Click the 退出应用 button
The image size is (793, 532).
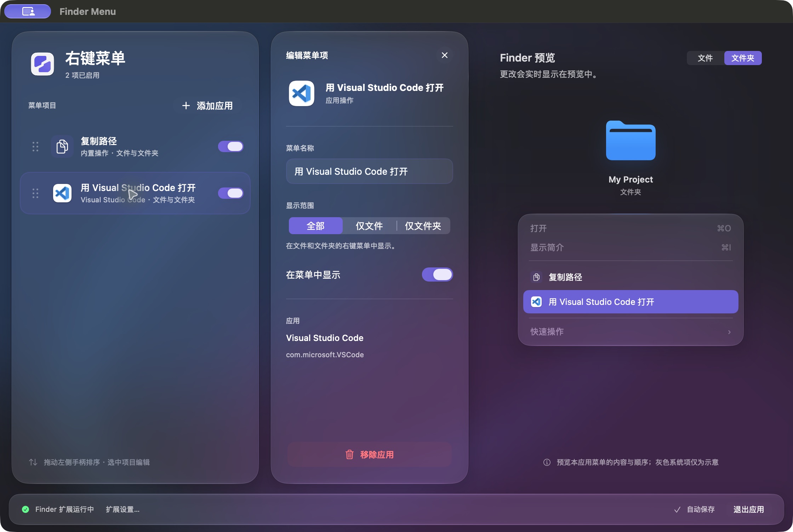click(x=748, y=509)
